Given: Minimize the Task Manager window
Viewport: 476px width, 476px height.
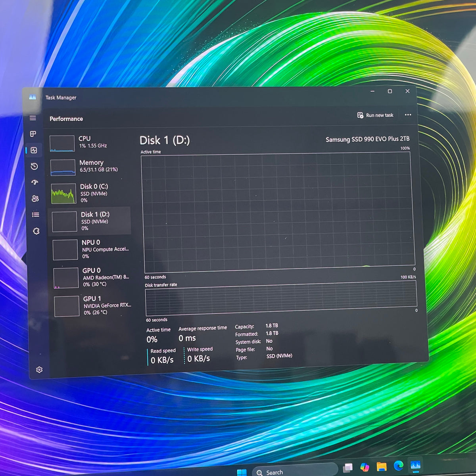Looking at the screenshot, I should 372,91.
